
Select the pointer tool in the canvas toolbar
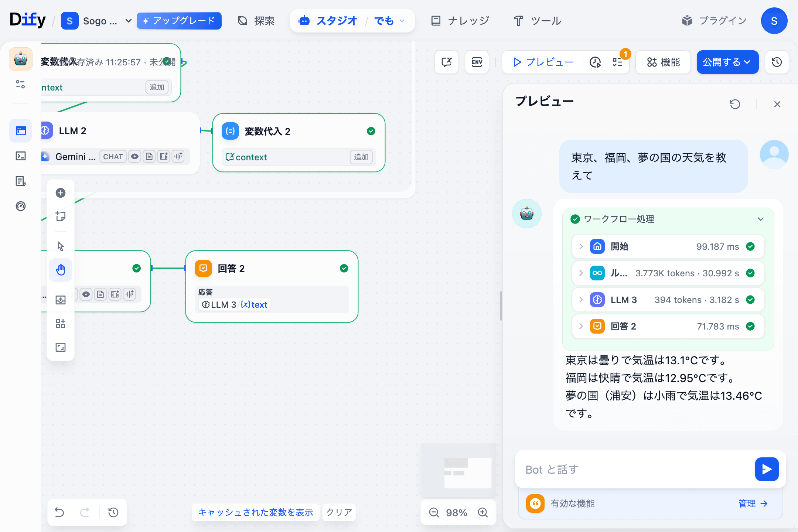pyautogui.click(x=61, y=246)
